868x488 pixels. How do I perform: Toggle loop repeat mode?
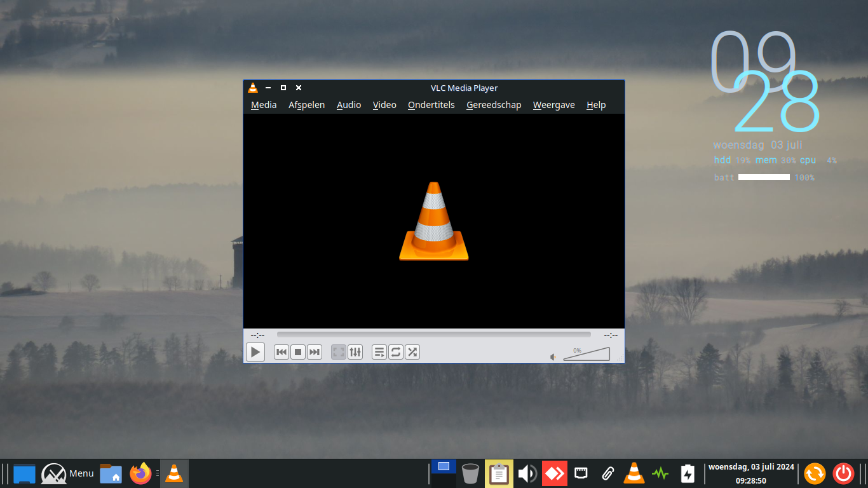(x=396, y=352)
